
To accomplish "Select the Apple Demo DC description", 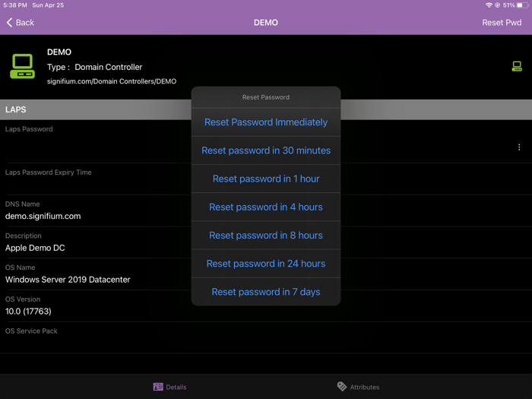I will [35, 248].
